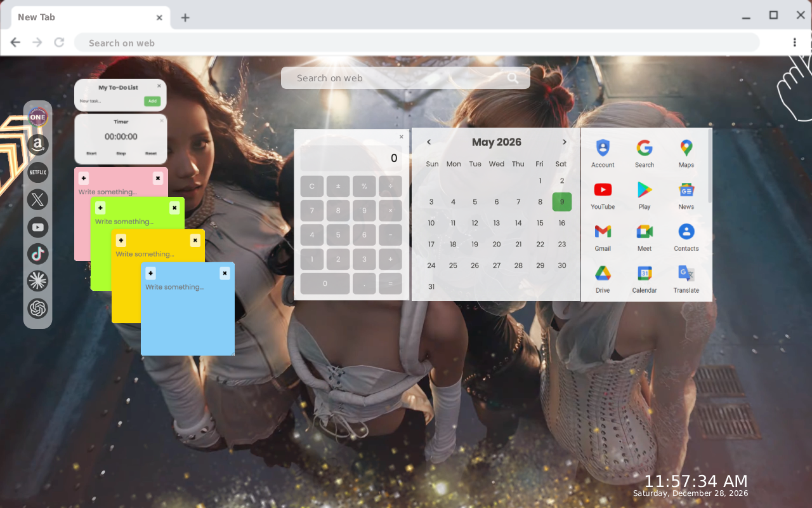Go to previous month in calendar
The image size is (812, 508).
(429, 142)
